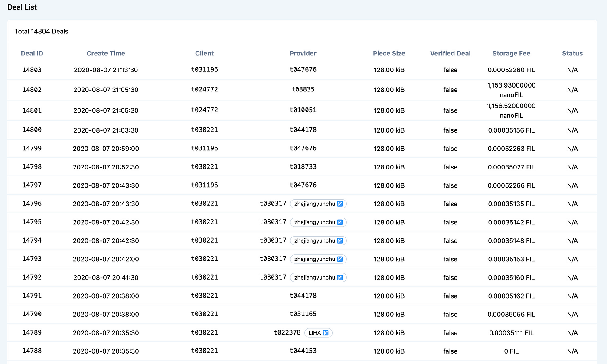Click the verified badge icon on deal 14796's zhejiangyunchu tag
Image resolution: width=607 pixels, height=364 pixels.
(x=340, y=204)
